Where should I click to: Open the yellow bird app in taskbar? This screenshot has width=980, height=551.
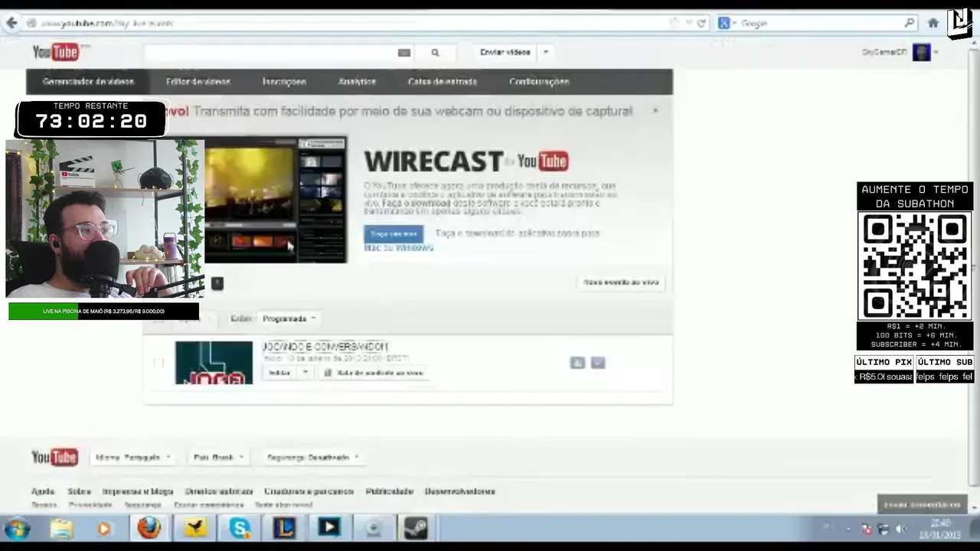[x=195, y=528]
